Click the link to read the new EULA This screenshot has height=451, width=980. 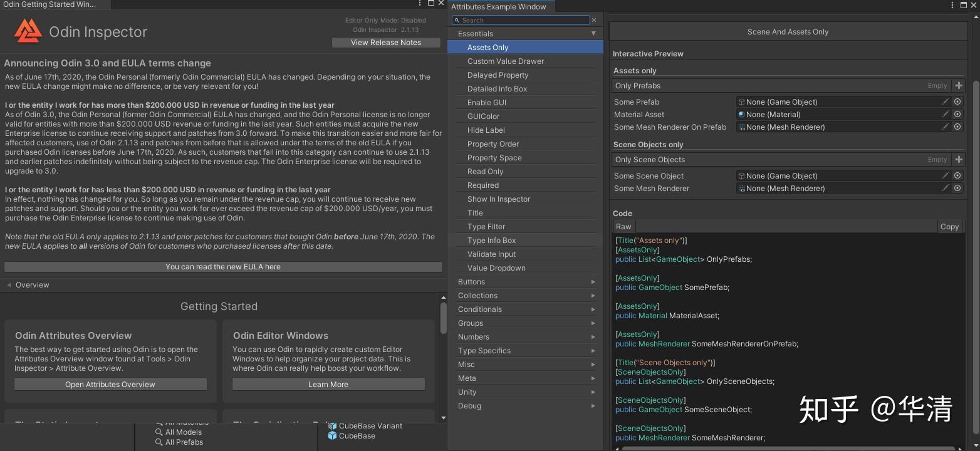223,266
